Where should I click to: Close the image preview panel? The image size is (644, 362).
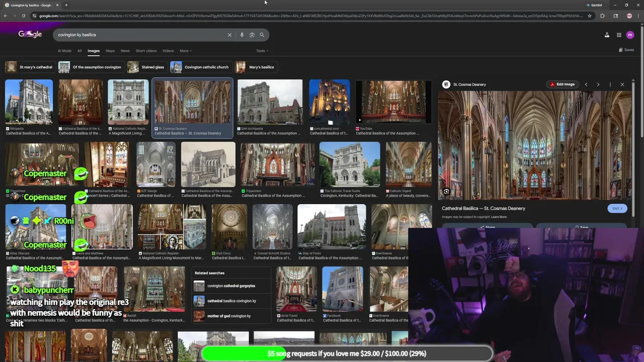click(x=622, y=84)
